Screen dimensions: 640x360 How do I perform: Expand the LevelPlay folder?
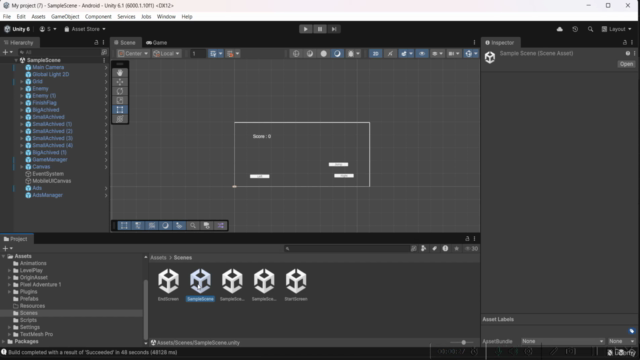(x=9, y=271)
